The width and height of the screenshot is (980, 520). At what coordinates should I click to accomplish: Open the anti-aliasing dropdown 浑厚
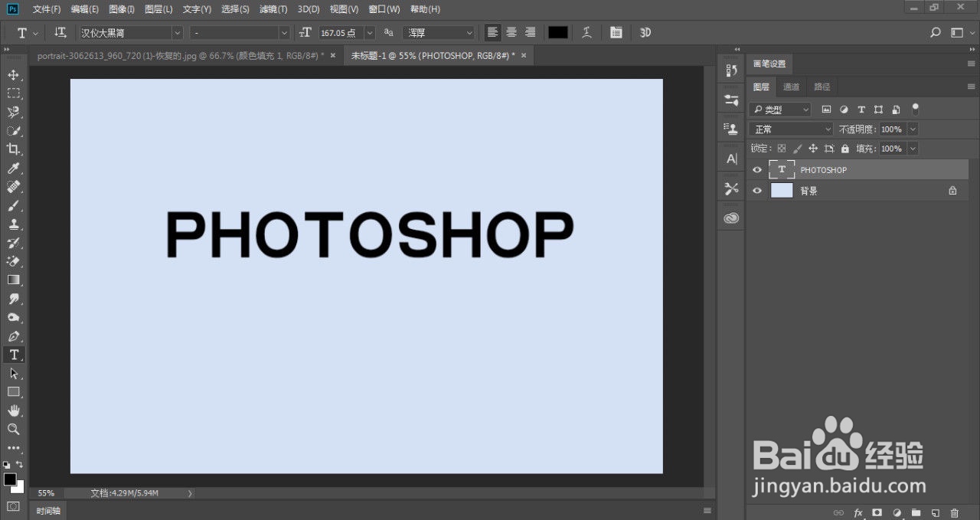[439, 33]
